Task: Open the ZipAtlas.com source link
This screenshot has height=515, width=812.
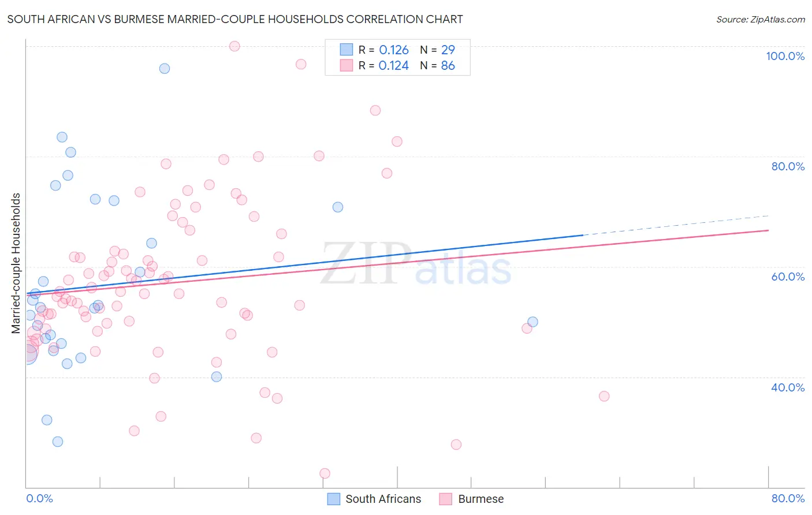Action: [760, 19]
